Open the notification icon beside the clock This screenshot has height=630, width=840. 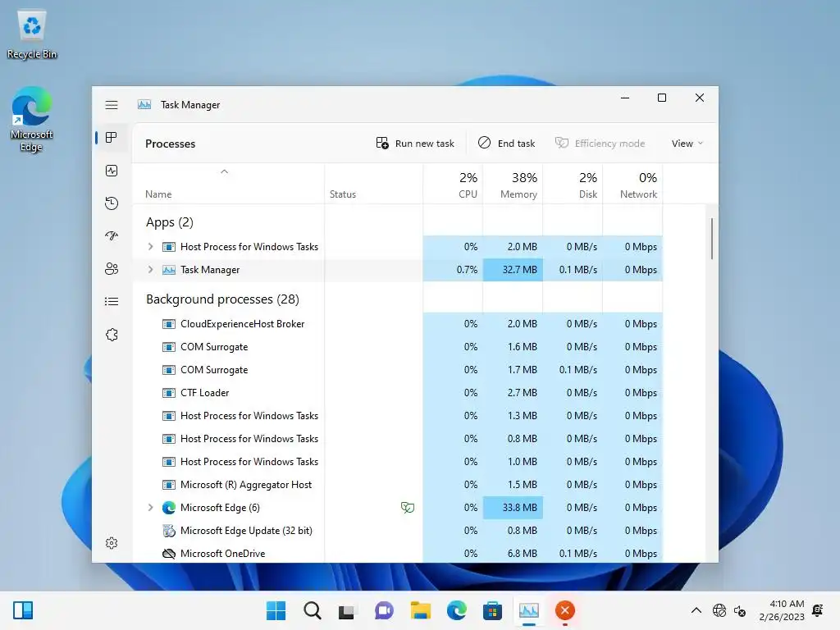tap(818, 609)
